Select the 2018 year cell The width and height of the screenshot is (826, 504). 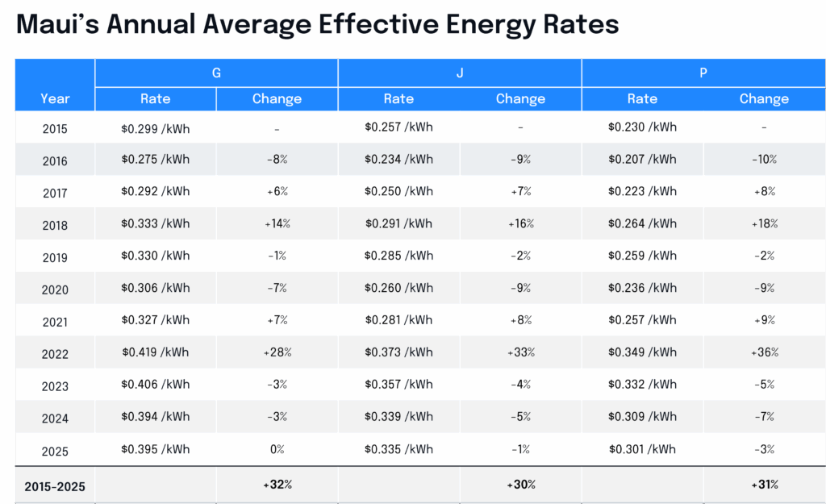(x=55, y=226)
